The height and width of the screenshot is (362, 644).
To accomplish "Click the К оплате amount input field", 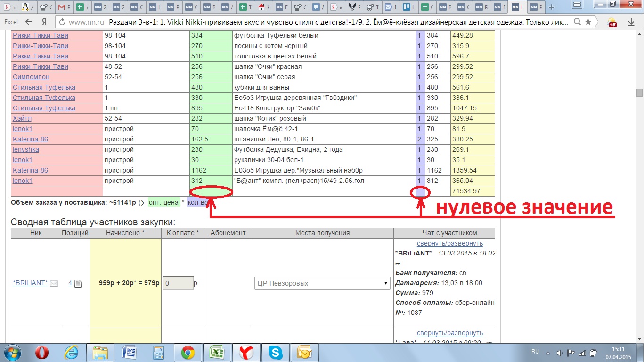I will point(178,283).
